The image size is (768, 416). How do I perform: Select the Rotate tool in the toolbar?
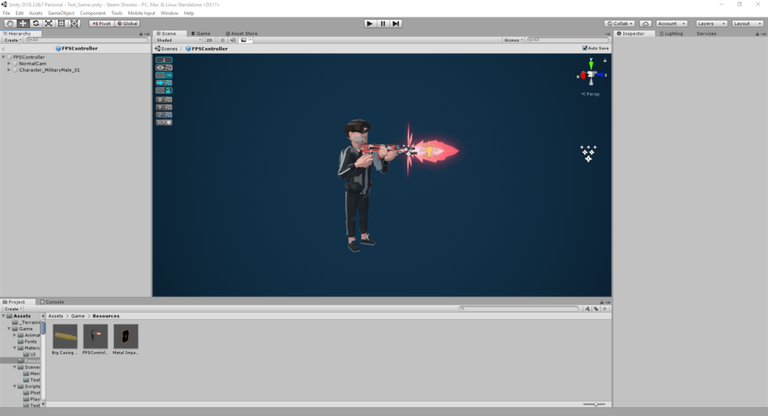point(35,24)
